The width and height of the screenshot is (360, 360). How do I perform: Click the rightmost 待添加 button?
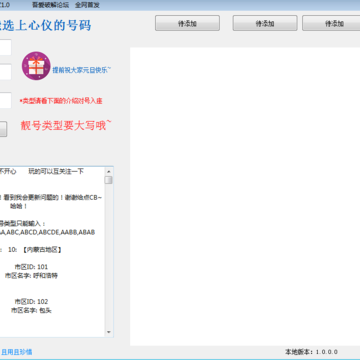[x=331, y=23]
